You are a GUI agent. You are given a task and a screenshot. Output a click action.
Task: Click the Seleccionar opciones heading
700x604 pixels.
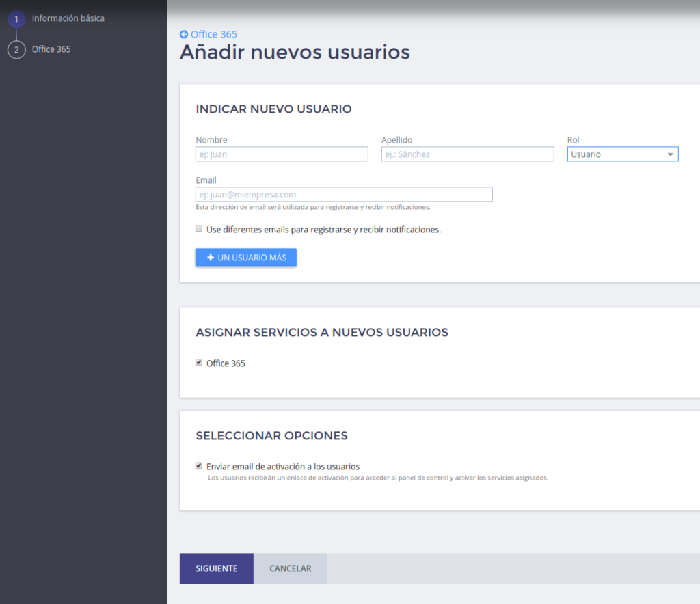pos(271,435)
